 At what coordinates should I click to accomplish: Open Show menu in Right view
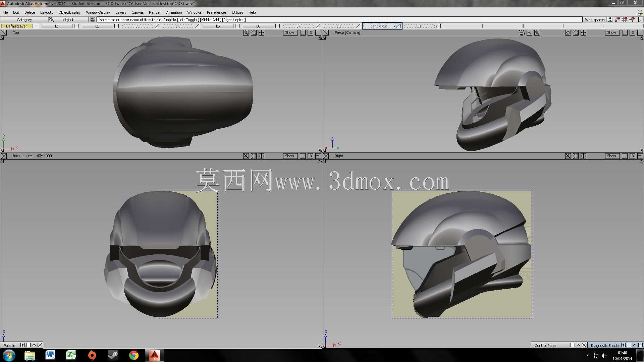tap(612, 156)
